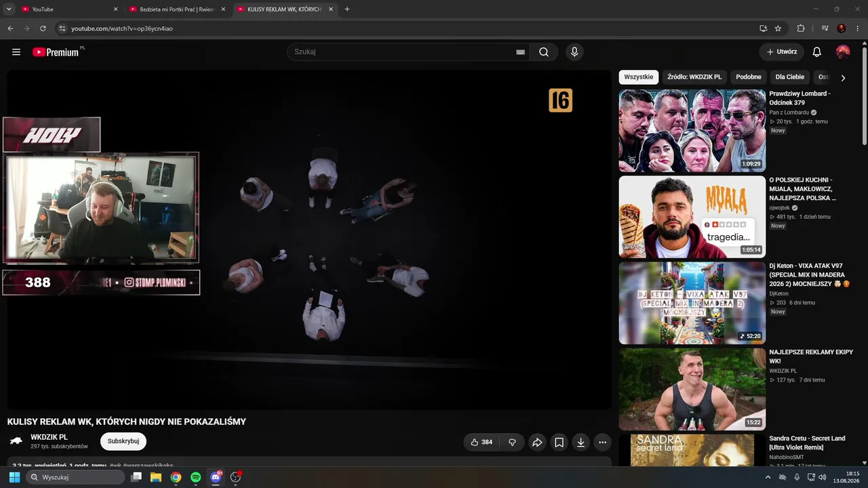Select the Podobne filter chip

[x=749, y=77]
